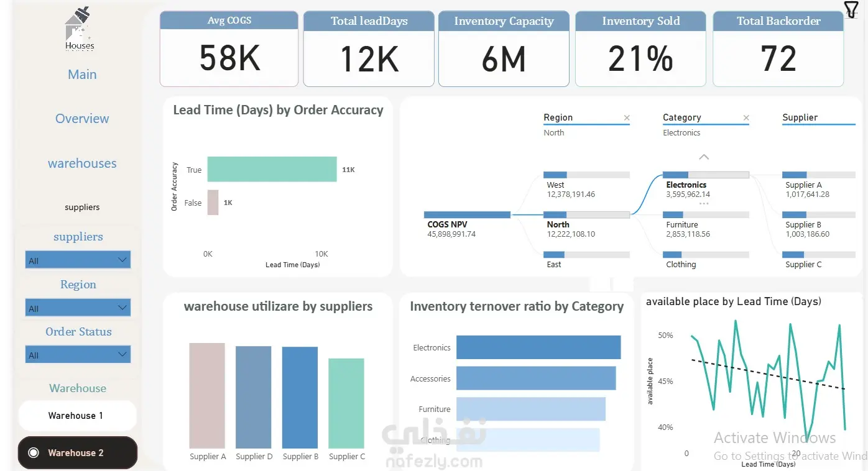Select the True bar in Lead Time chart

272,169
